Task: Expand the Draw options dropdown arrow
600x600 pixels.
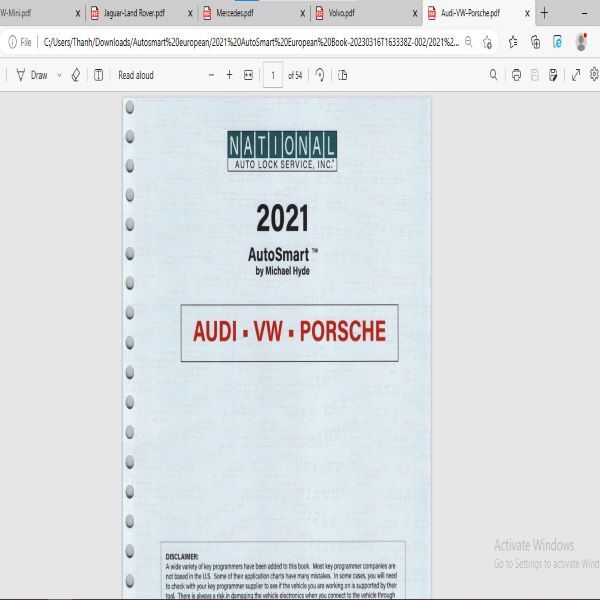Action: pos(59,75)
